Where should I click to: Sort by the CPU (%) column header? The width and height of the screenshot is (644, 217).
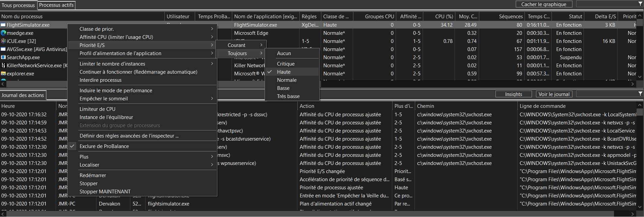click(x=439, y=16)
